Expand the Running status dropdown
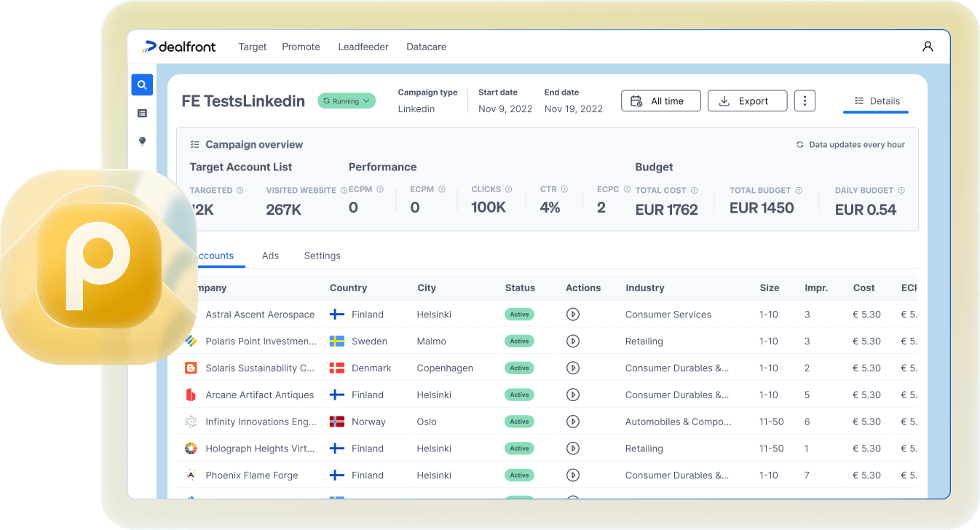This screenshot has width=980, height=530. pos(347,101)
